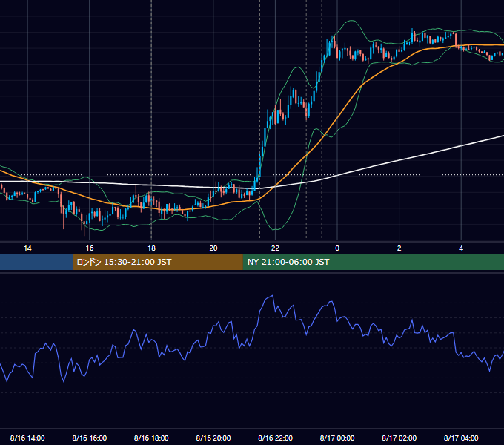Click the 8/16 20:00 date label

point(213,438)
